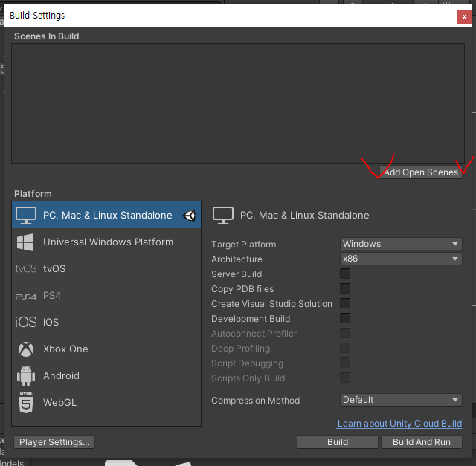The height and width of the screenshot is (466, 476).
Task: Click the Server Build label text
Action: [237, 274]
